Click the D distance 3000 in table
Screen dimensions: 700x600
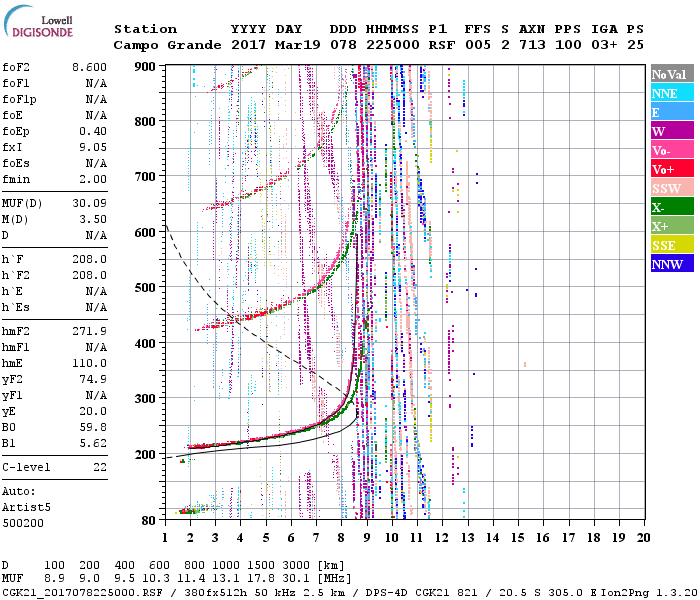[296, 565]
